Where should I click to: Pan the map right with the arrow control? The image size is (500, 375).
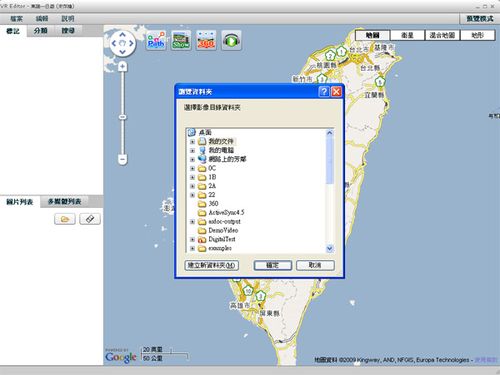tap(131, 43)
